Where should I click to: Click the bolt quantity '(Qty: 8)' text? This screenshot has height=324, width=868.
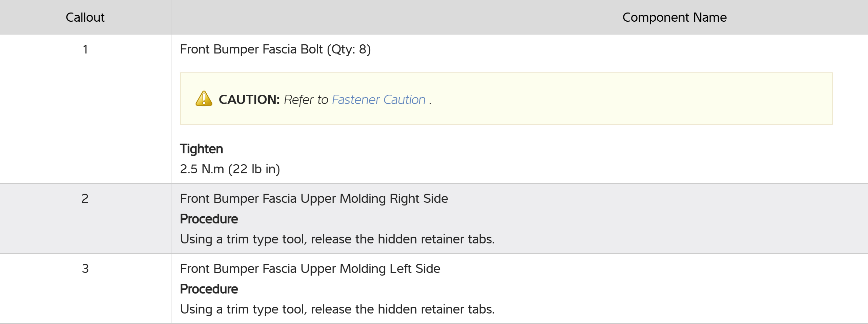(x=349, y=49)
